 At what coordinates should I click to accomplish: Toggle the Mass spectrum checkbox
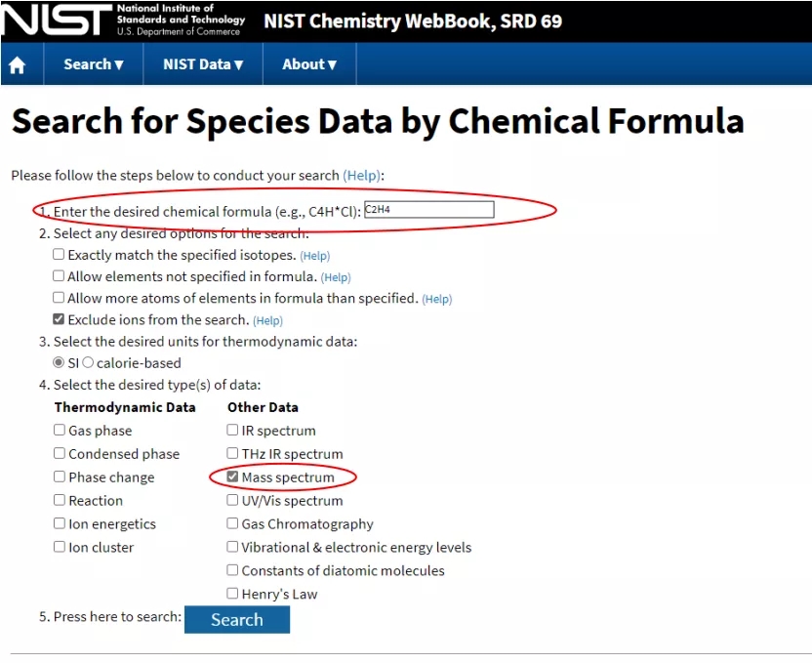click(x=232, y=477)
